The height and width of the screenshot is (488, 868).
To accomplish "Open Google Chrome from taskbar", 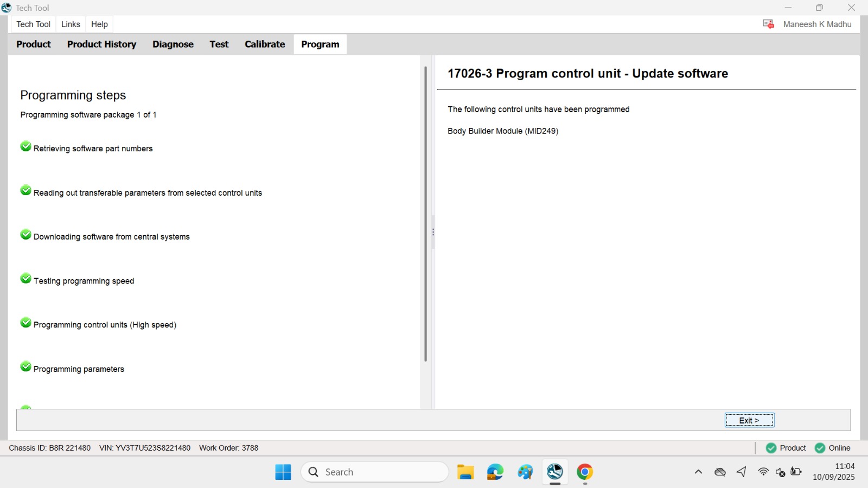I will coord(584,472).
